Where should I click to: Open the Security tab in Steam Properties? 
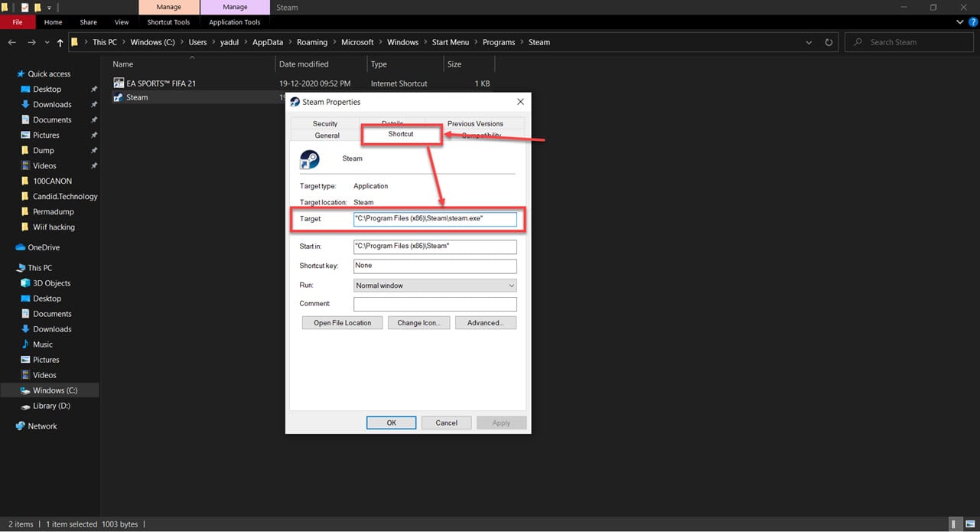(x=325, y=123)
